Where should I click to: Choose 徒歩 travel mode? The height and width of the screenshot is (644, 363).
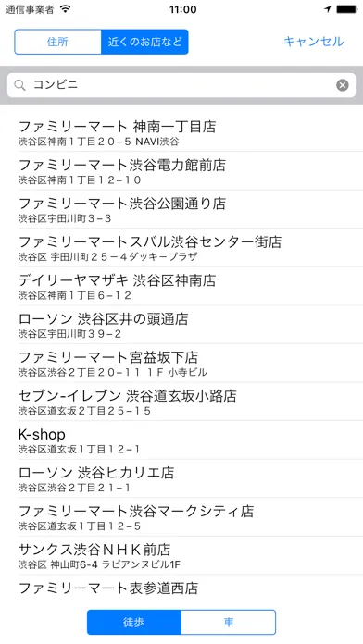tap(134, 622)
